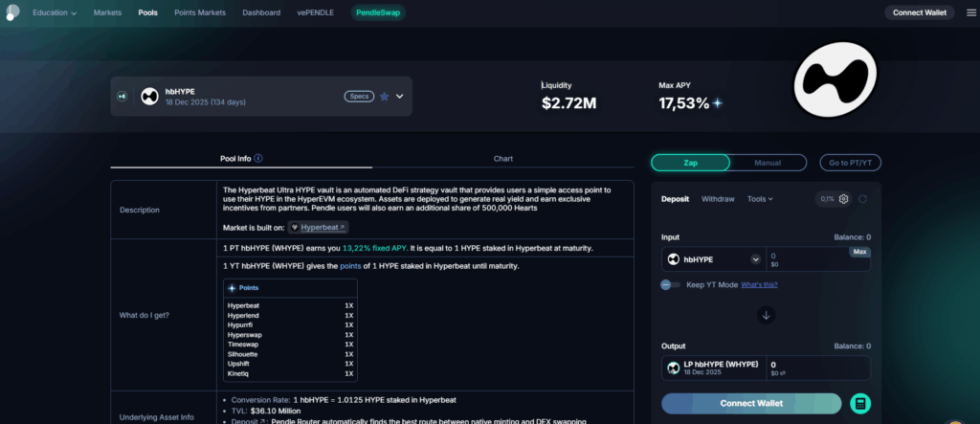Click the 0,1% slippage value
Viewport: 980px width, 424px height.
[x=828, y=199]
